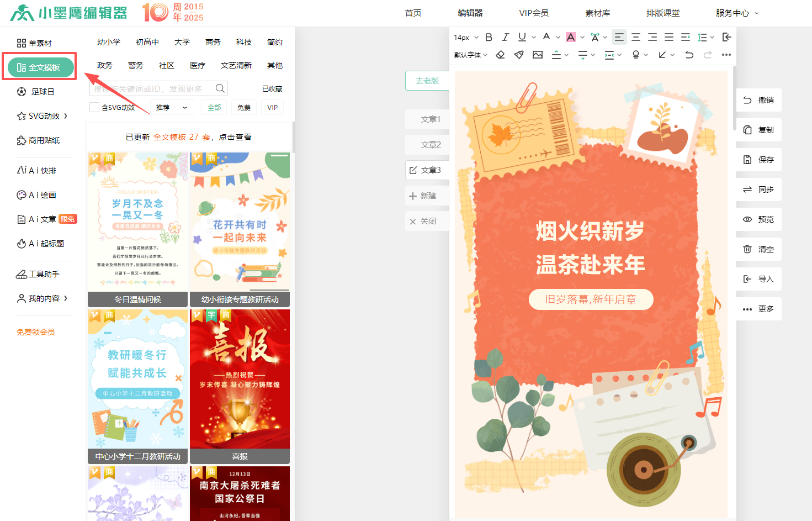
Task: Activate the format painter brush
Action: click(518, 55)
